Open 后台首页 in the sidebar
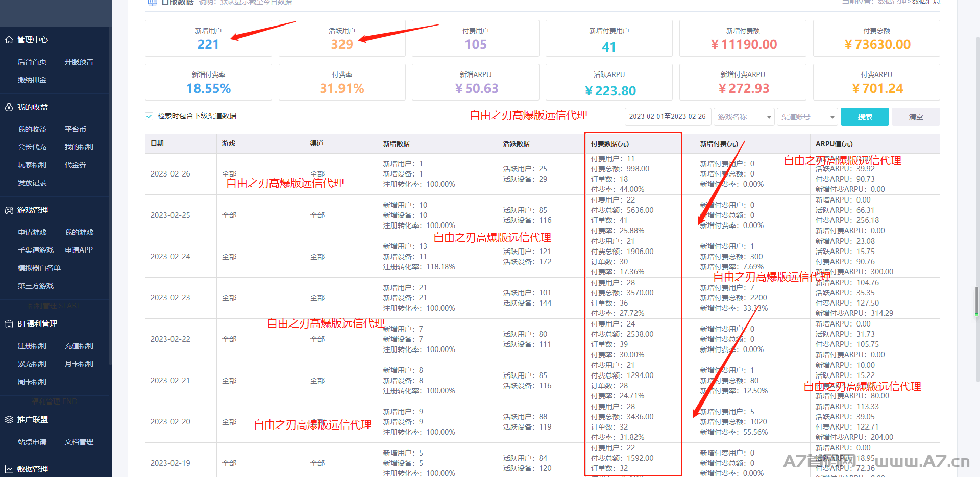 (x=32, y=62)
